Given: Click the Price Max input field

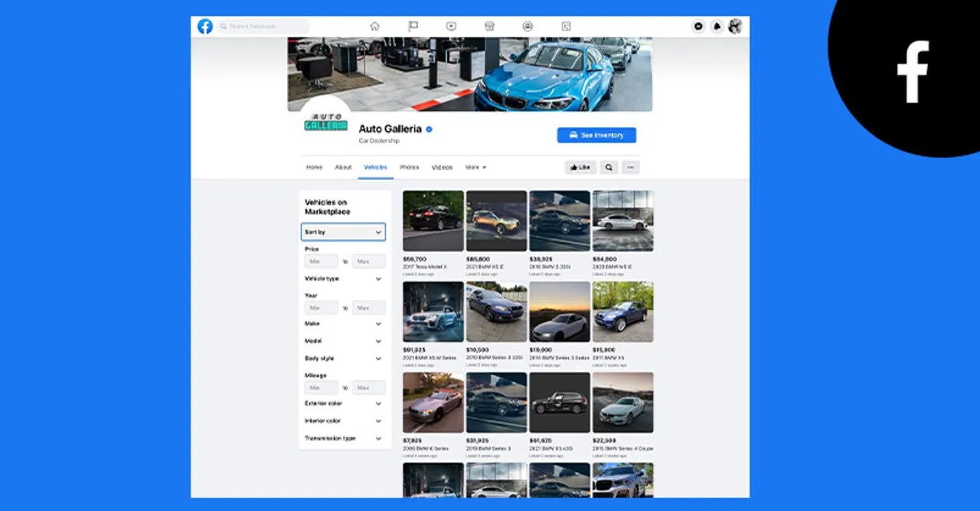Looking at the screenshot, I should 369,262.
